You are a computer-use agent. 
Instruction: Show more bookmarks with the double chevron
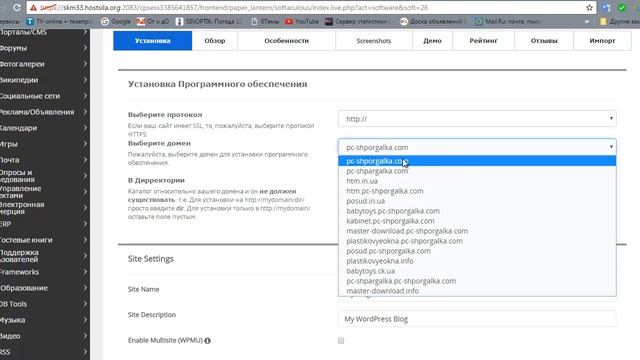[x=587, y=21]
